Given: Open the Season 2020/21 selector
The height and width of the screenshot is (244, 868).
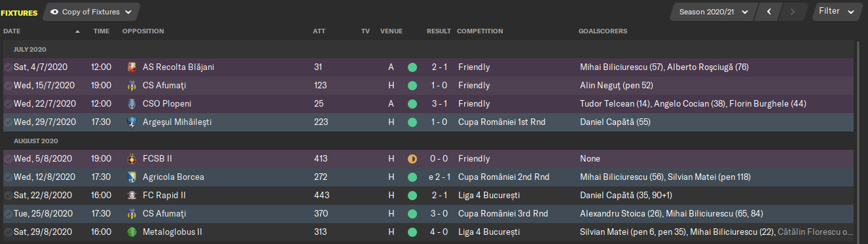Looking at the screenshot, I should point(713,12).
